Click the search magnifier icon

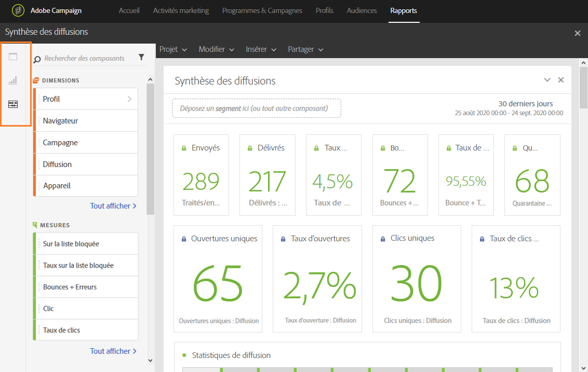37,59
